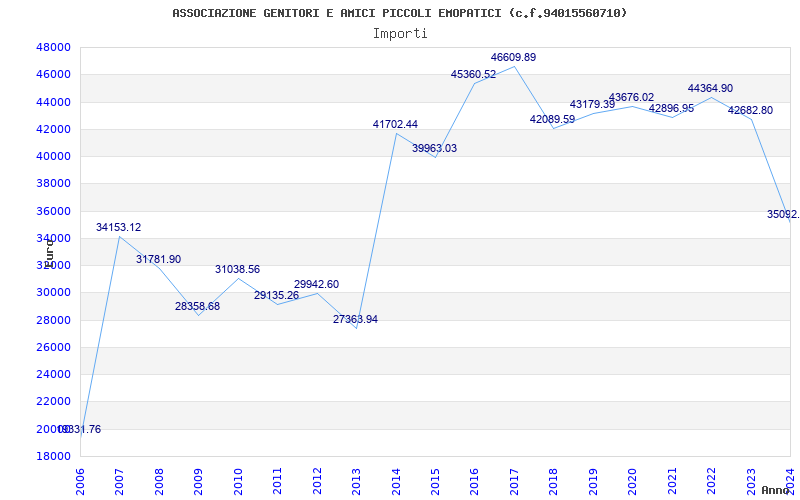Click the x-axis year 2017

pyautogui.click(x=514, y=481)
